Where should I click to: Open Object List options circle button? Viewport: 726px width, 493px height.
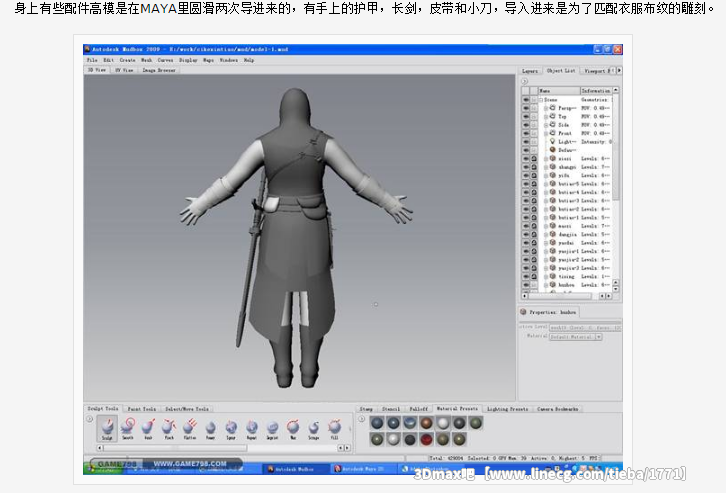(525, 81)
